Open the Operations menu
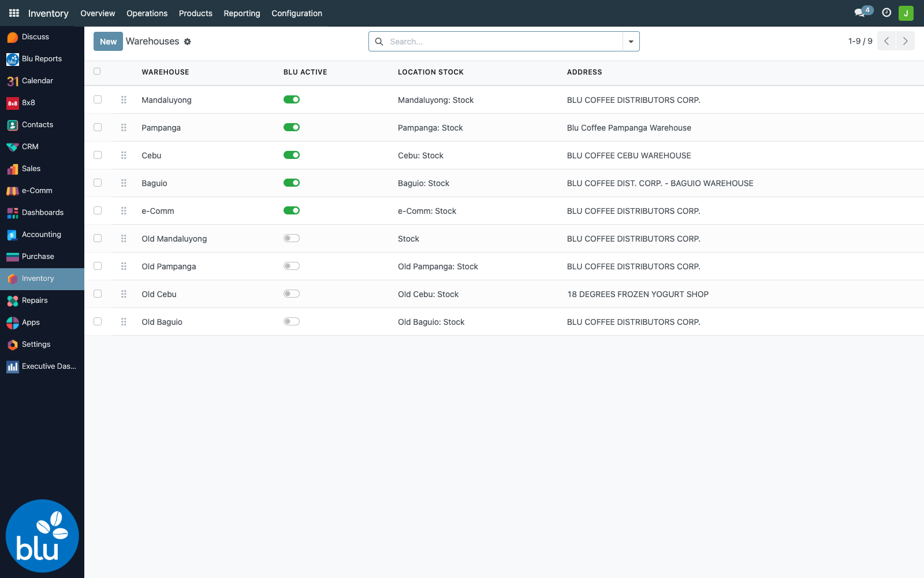Image resolution: width=924 pixels, height=578 pixels. point(147,13)
